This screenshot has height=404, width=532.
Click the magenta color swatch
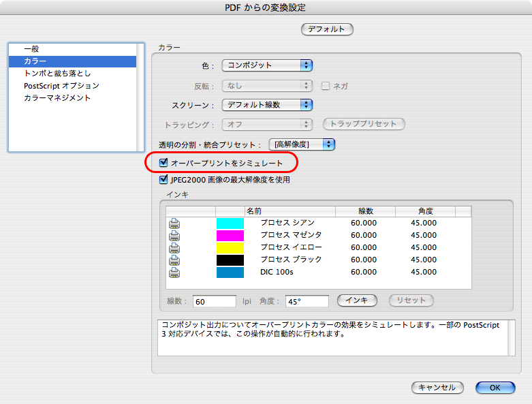point(230,236)
